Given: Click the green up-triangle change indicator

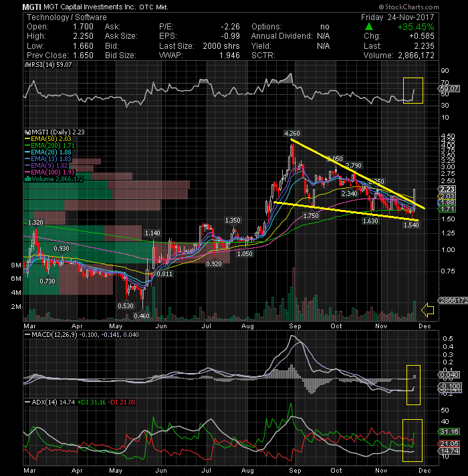Looking at the screenshot, I should pos(369,27).
